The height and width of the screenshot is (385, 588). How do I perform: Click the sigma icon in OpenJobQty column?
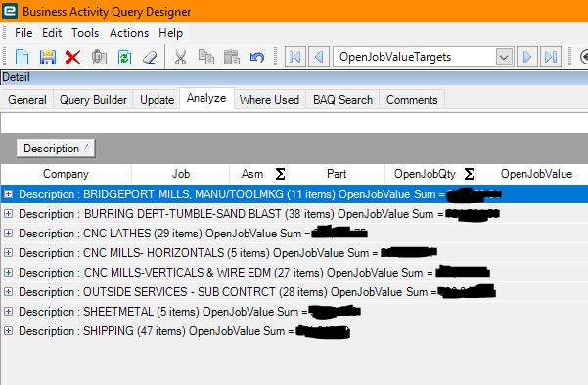coord(469,174)
